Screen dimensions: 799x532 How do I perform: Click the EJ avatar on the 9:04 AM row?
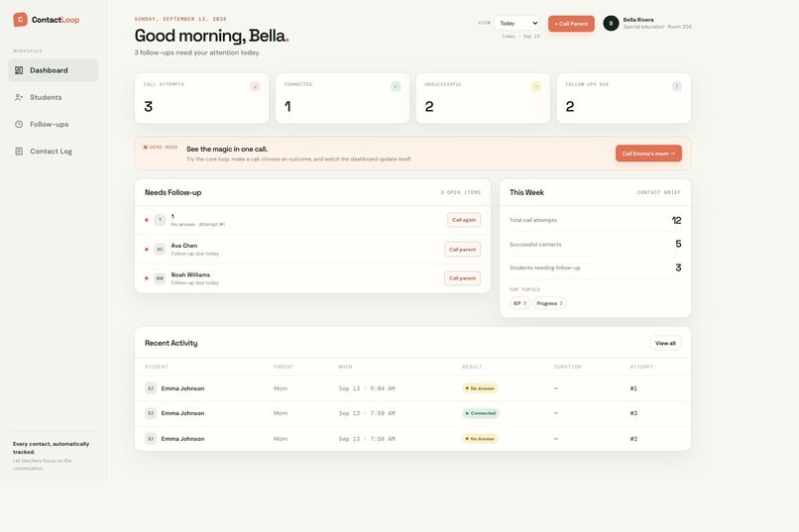151,388
